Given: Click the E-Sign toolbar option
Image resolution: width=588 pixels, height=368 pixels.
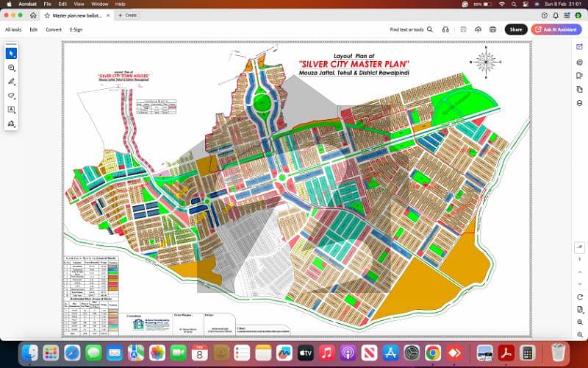Looking at the screenshot, I should coord(76,29).
